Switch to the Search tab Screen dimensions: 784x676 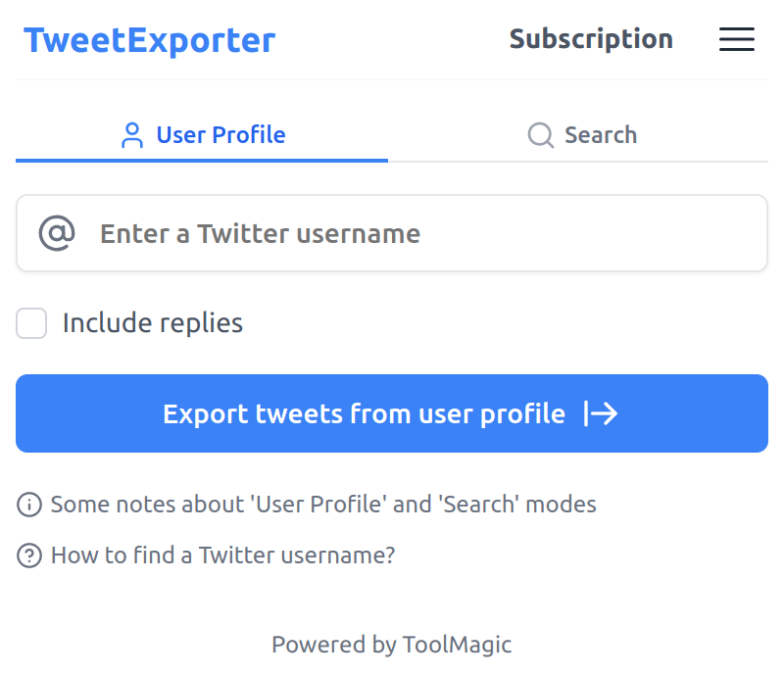click(x=582, y=135)
